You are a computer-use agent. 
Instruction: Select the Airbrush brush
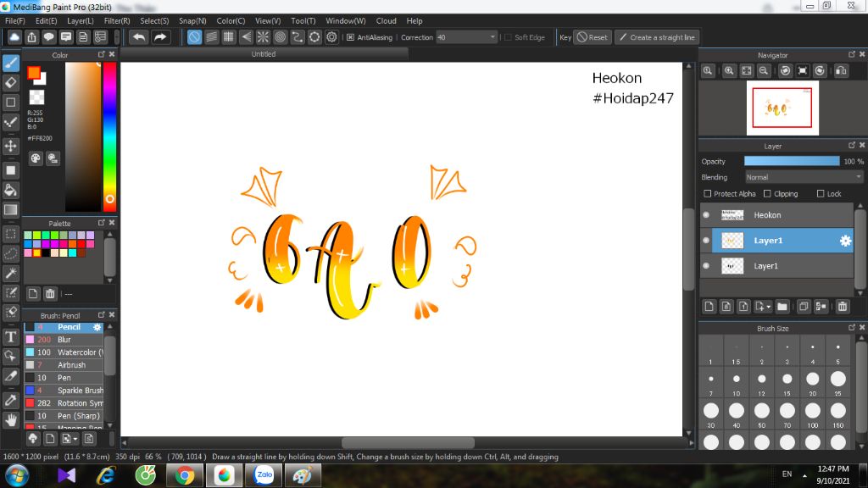[64, 364]
